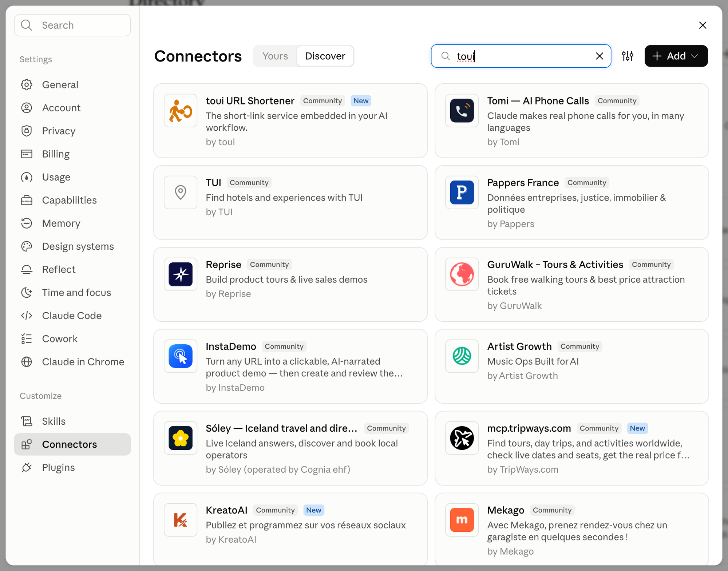Click the Sóley yellow flower logo
This screenshot has height=571, width=728.
tap(181, 438)
